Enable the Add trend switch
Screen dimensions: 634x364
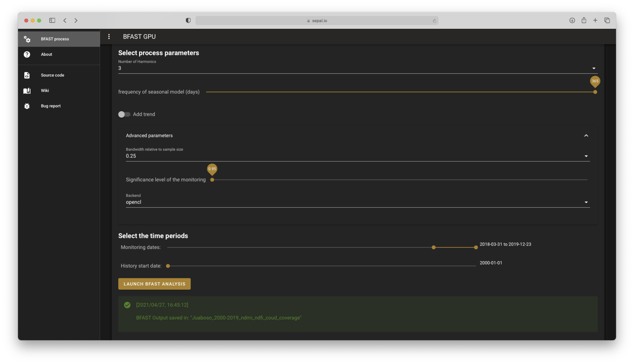pyautogui.click(x=124, y=114)
